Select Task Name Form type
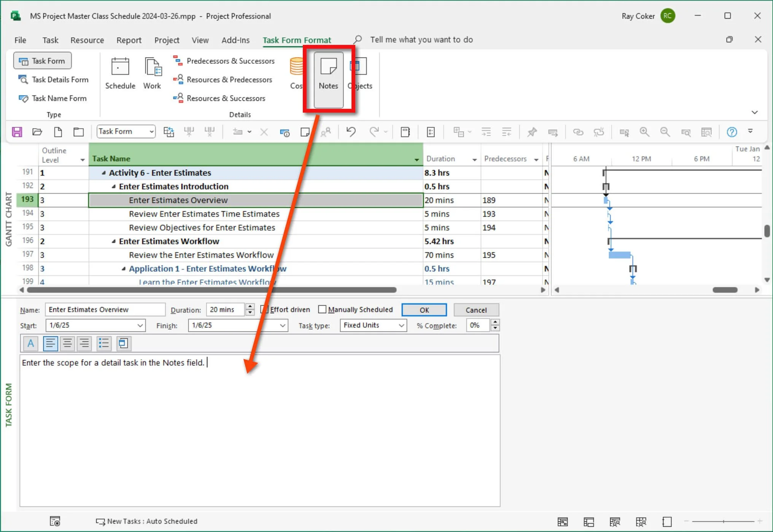Image resolution: width=773 pixels, height=532 pixels. [52, 98]
